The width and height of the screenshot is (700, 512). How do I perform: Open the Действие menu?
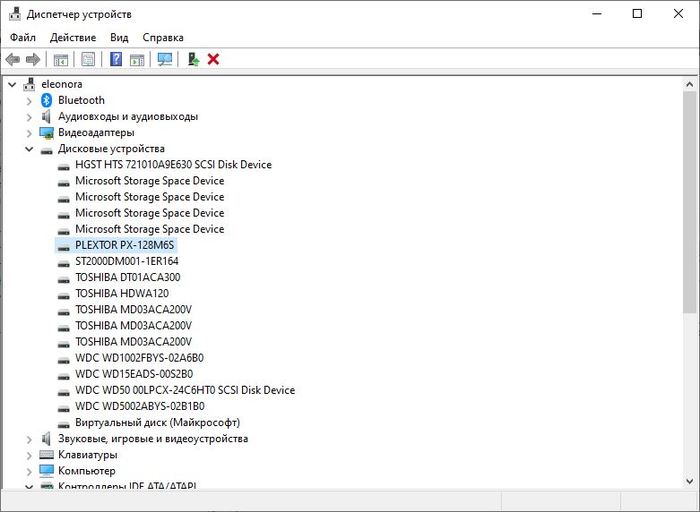pyautogui.click(x=72, y=37)
